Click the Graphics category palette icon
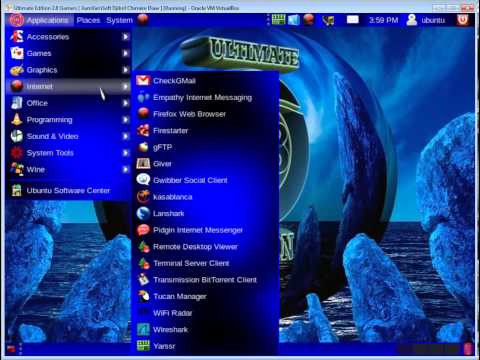Viewport: 480px width, 360px height. click(17, 70)
